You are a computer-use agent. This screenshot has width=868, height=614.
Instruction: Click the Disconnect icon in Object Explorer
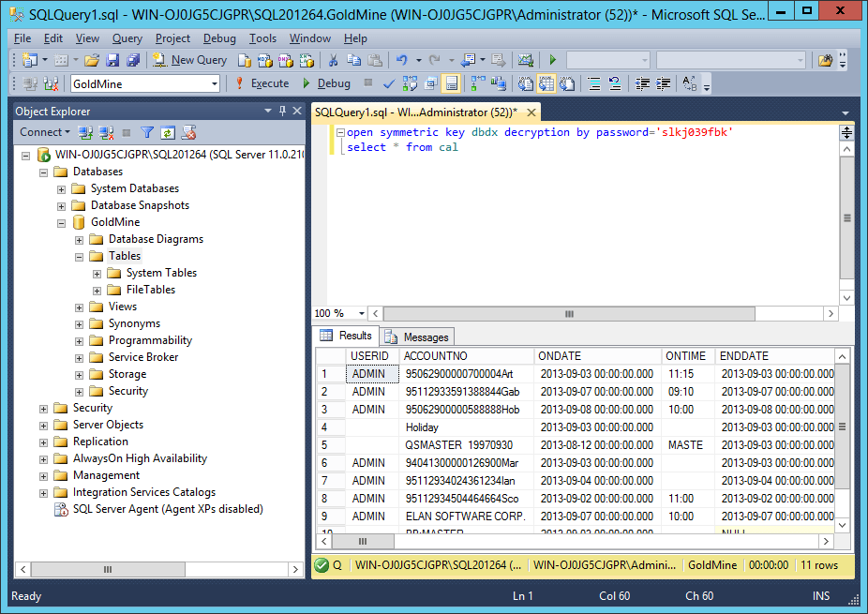coord(106,133)
